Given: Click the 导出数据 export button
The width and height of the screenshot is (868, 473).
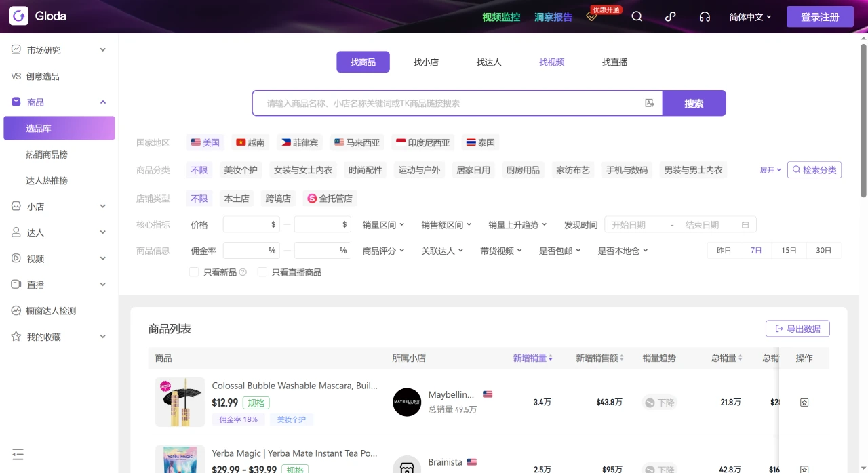Looking at the screenshot, I should [797, 329].
